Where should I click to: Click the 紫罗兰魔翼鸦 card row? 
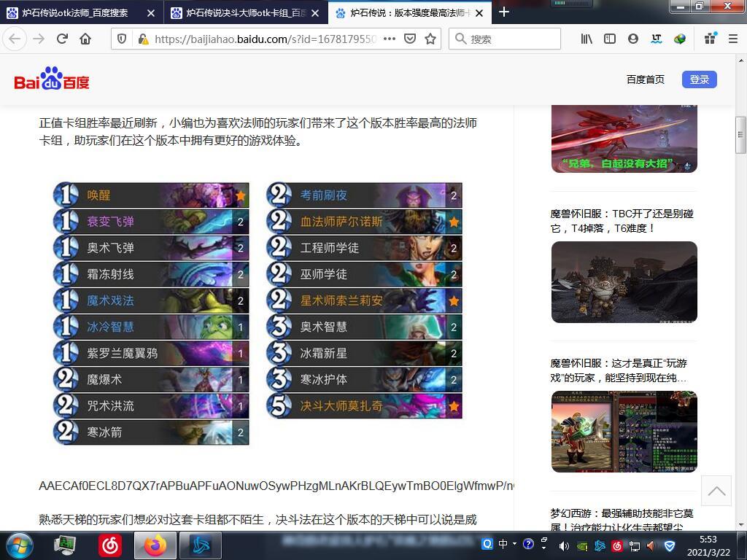tap(151, 354)
